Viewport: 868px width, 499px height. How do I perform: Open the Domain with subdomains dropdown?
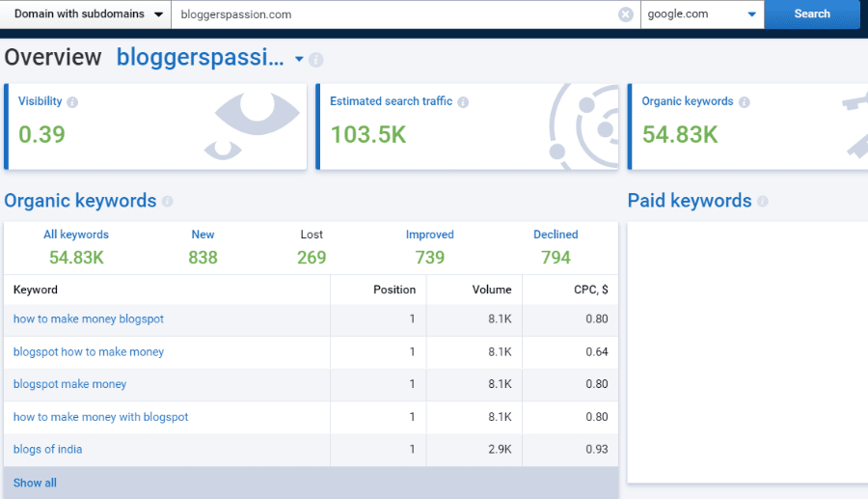[86, 14]
